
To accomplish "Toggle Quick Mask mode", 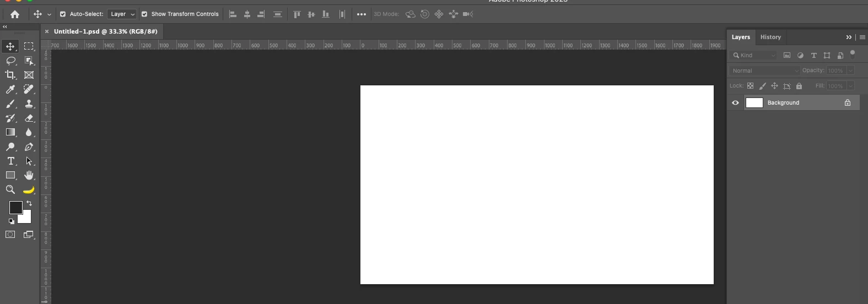I will pyautogui.click(x=10, y=235).
